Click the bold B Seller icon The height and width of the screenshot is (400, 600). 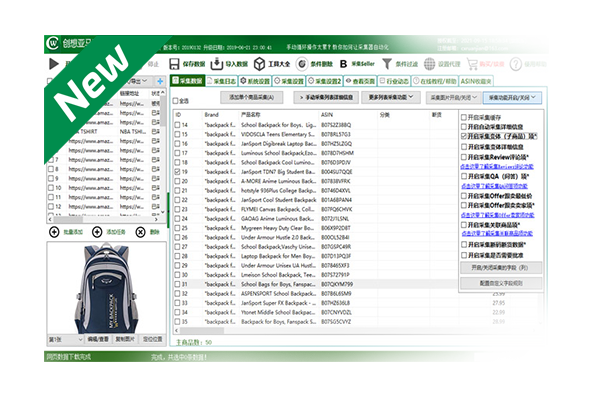343,64
